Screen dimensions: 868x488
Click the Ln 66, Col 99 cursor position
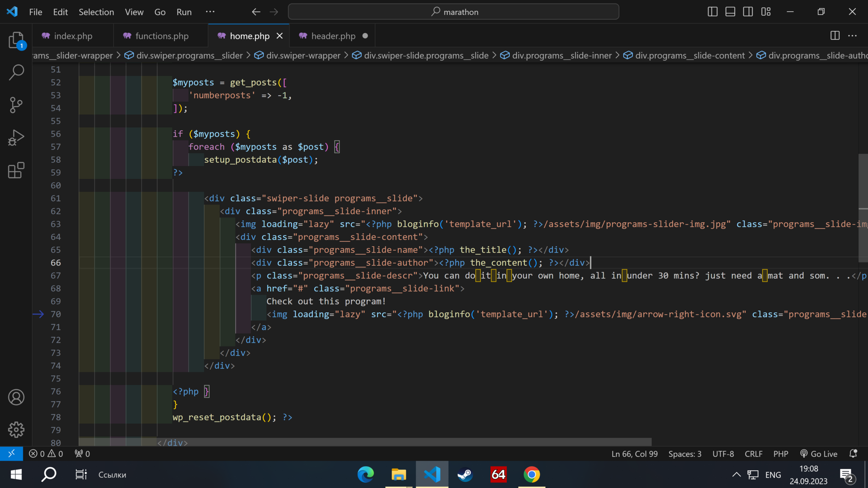pos(634,454)
